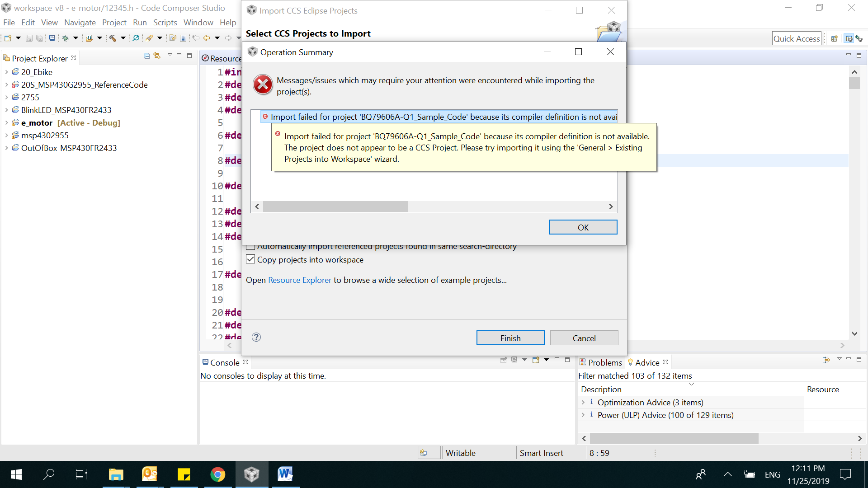The width and height of the screenshot is (868, 488).
Task: Click the Search magnifier toolbar icon
Action: tap(136, 38)
